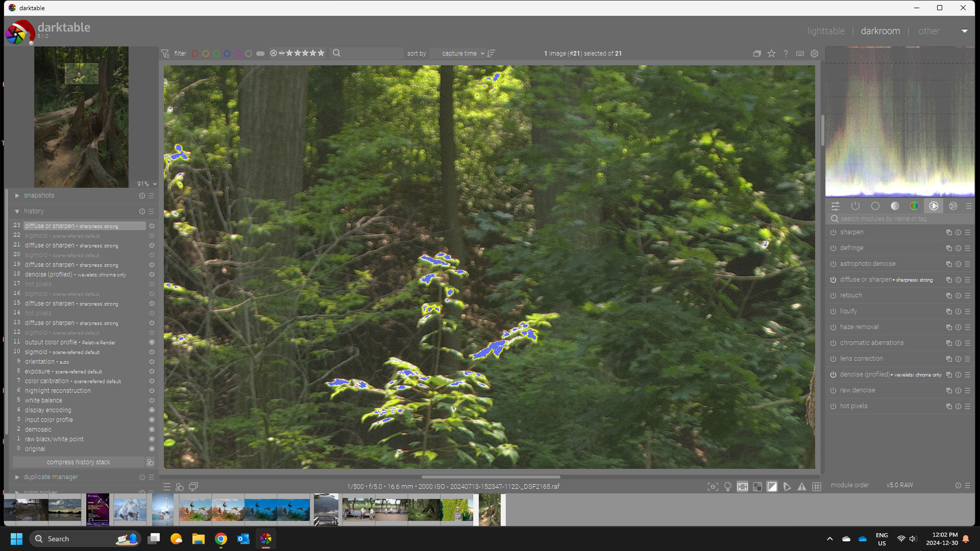This screenshot has width=980, height=551.
Task: Open module groups presets menu
Action: [968, 206]
